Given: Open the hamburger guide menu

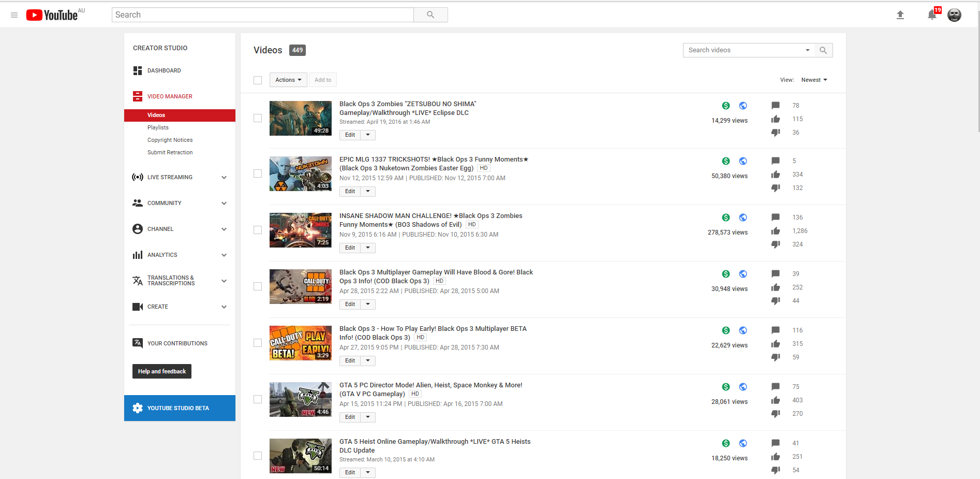Looking at the screenshot, I should (14, 15).
